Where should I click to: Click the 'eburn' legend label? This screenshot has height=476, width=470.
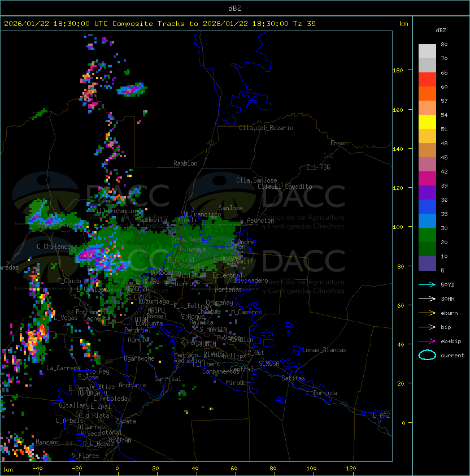point(449,313)
